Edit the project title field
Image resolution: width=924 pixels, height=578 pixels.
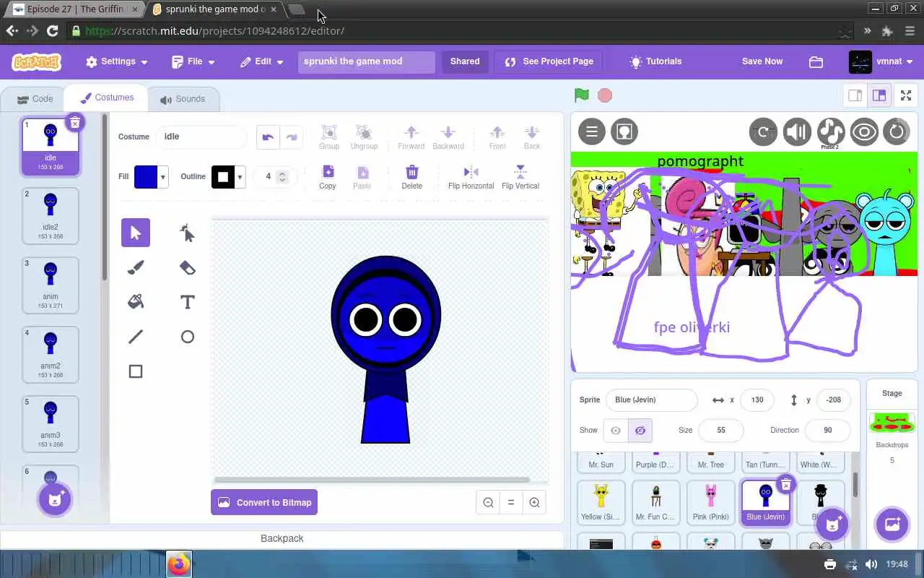click(x=367, y=61)
